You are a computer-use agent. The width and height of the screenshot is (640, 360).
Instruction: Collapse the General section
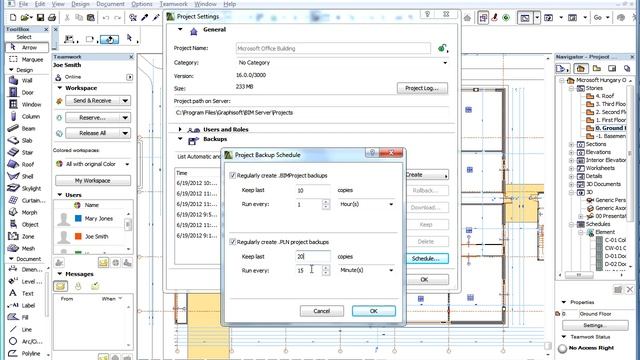coord(180,29)
